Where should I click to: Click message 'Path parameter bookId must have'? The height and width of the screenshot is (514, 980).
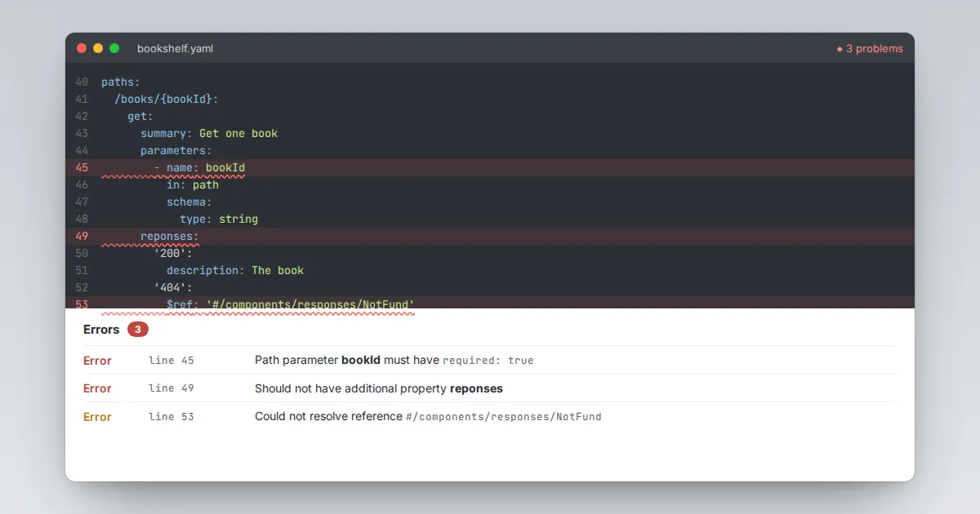(347, 360)
